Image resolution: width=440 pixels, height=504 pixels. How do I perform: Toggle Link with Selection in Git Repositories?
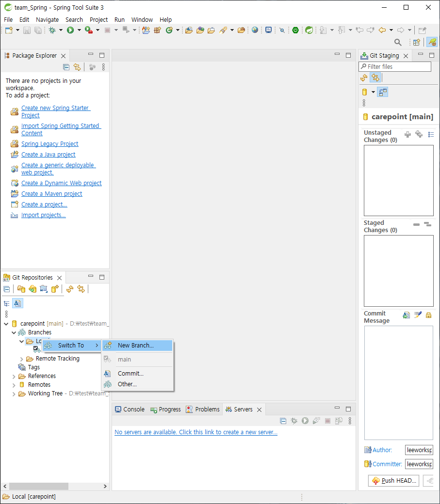[81, 289]
